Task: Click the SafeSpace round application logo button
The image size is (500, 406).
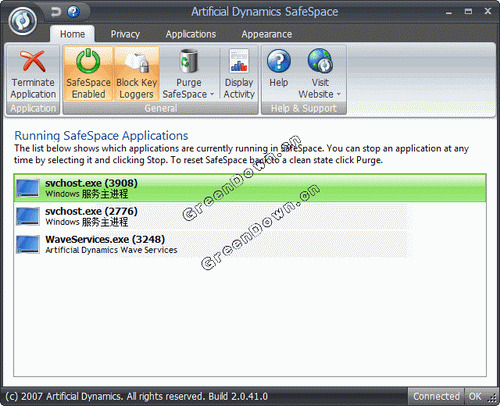Action: click(23, 21)
